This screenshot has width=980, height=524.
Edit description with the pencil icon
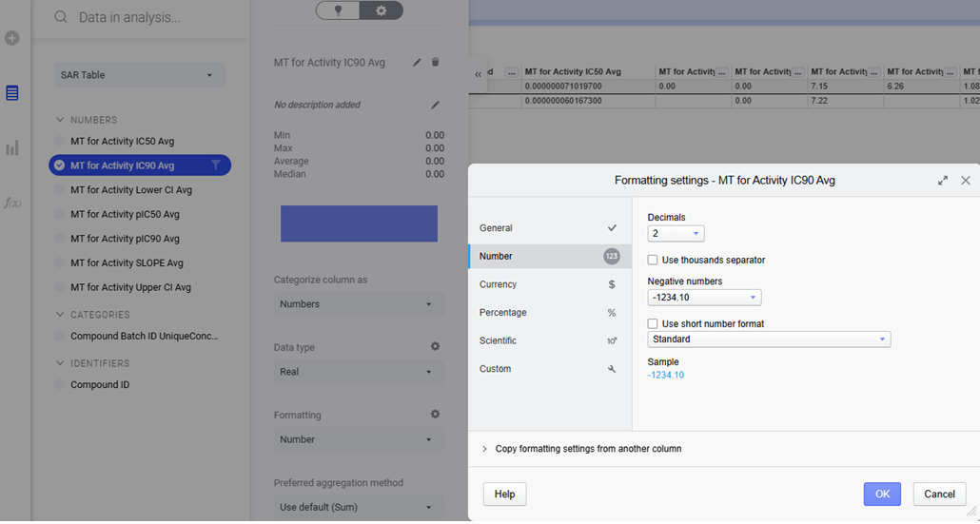(x=435, y=105)
